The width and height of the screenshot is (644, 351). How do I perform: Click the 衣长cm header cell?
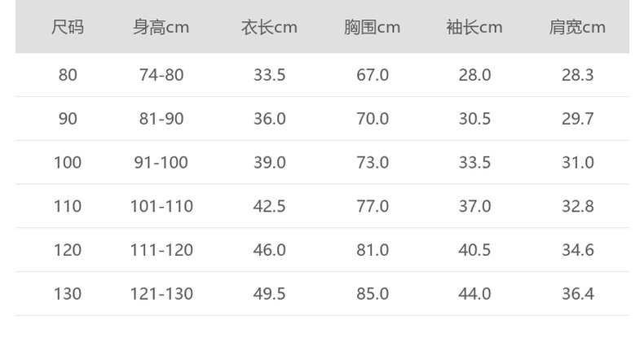(269, 28)
